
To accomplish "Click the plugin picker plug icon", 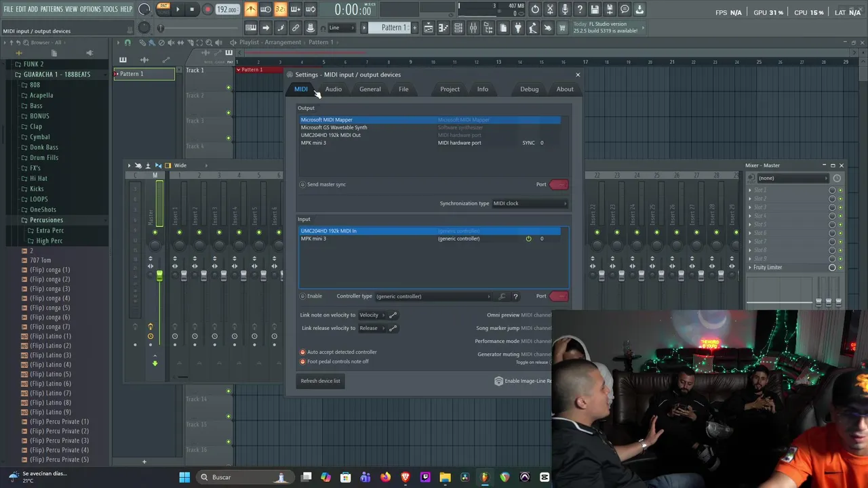I will click(x=517, y=28).
